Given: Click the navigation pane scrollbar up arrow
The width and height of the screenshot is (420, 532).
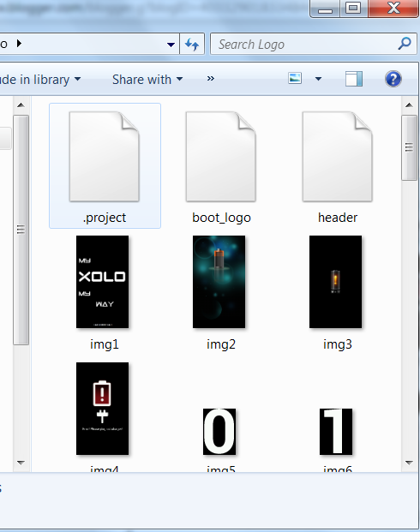Looking at the screenshot, I should [21, 105].
